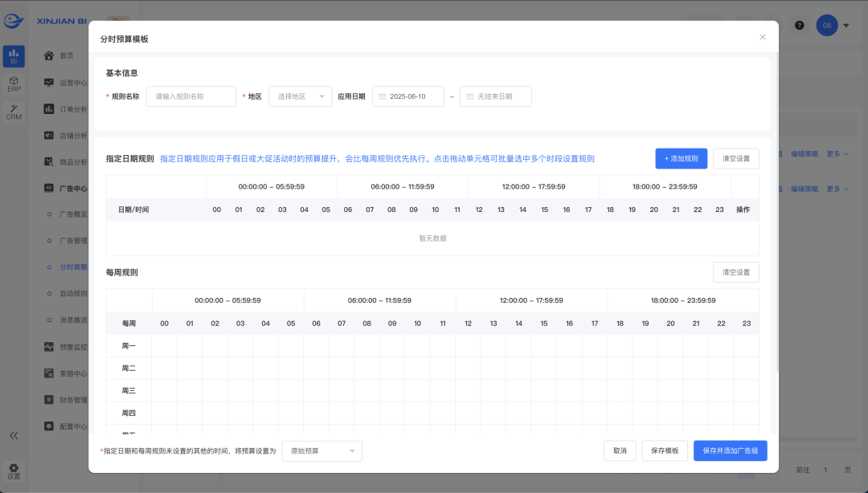Click the calendar icon in end date
This screenshot has height=493, width=868.
tap(469, 96)
